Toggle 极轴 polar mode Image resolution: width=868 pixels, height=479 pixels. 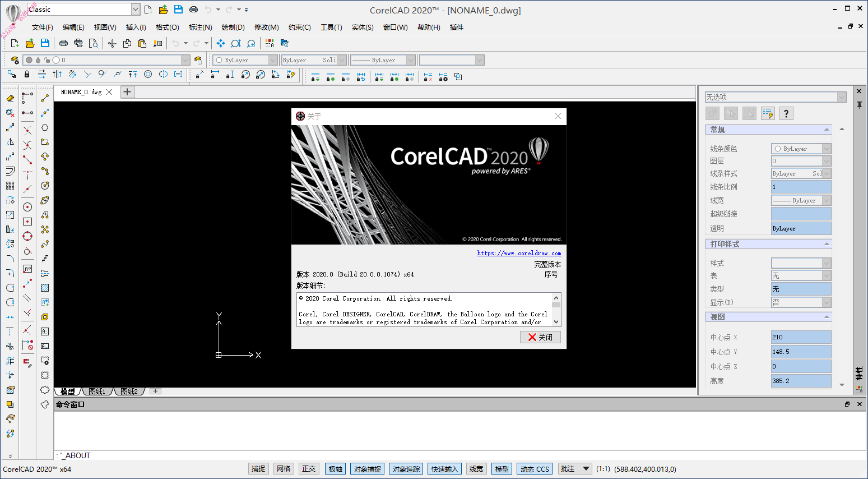tap(336, 469)
